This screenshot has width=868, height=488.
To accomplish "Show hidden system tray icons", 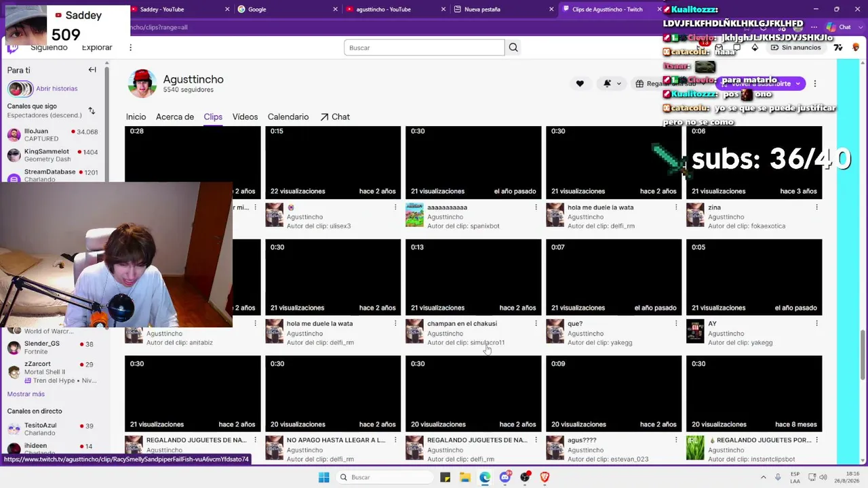I will click(763, 477).
